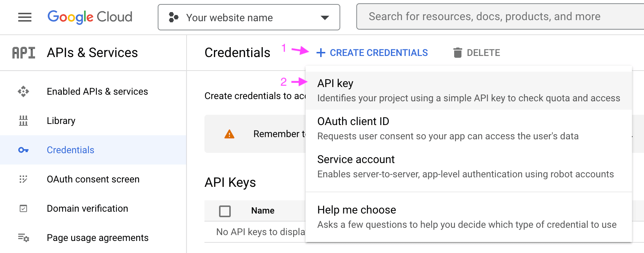The width and height of the screenshot is (644, 253).
Task: Select API key from the credentials menu
Action: point(335,83)
